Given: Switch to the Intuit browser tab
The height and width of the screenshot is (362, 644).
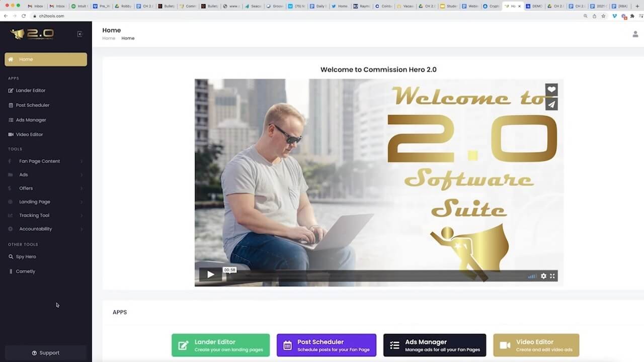Looking at the screenshot, I should tap(80, 6).
